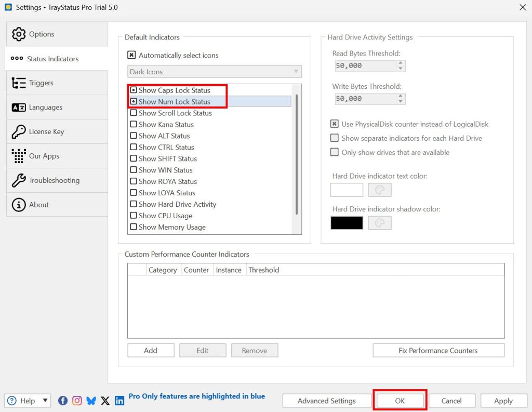Click the Status Indicators three-dots icon
The height and width of the screenshot is (412, 532).
coord(17,58)
